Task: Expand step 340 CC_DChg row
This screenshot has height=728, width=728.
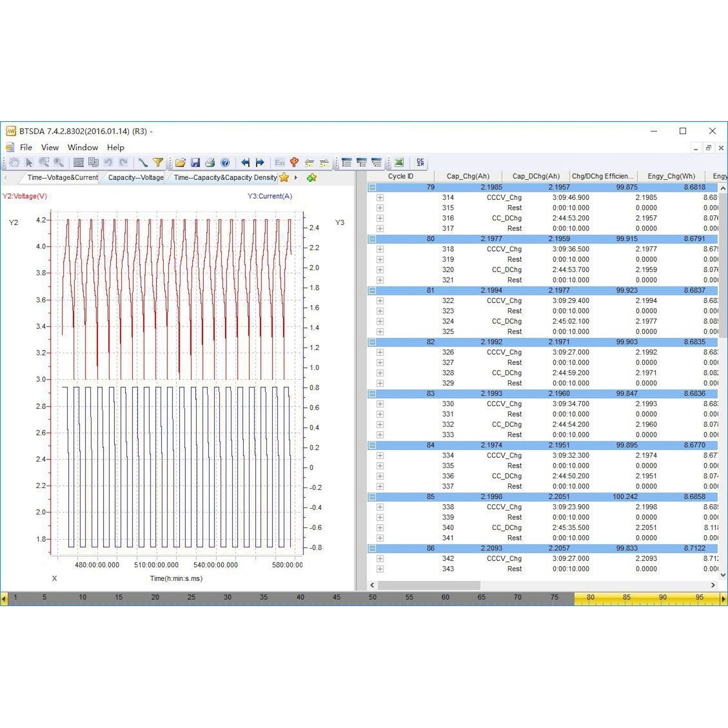Action: [380, 527]
